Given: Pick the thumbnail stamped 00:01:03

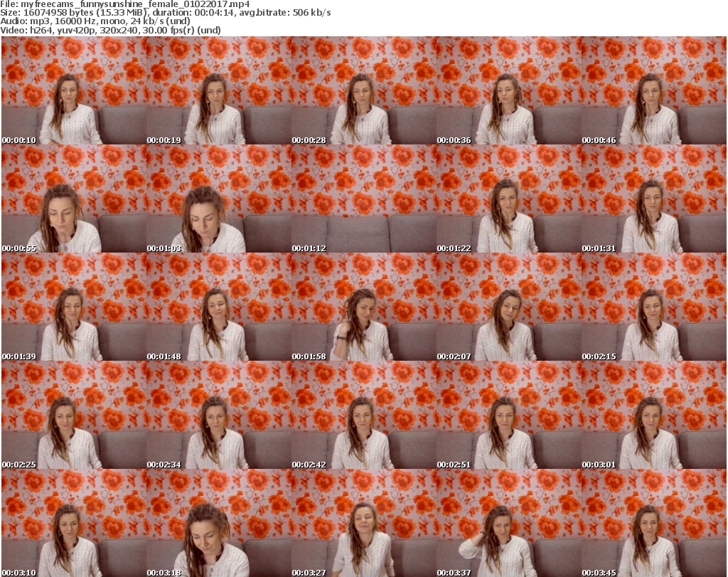Looking at the screenshot, I should pos(219,198).
